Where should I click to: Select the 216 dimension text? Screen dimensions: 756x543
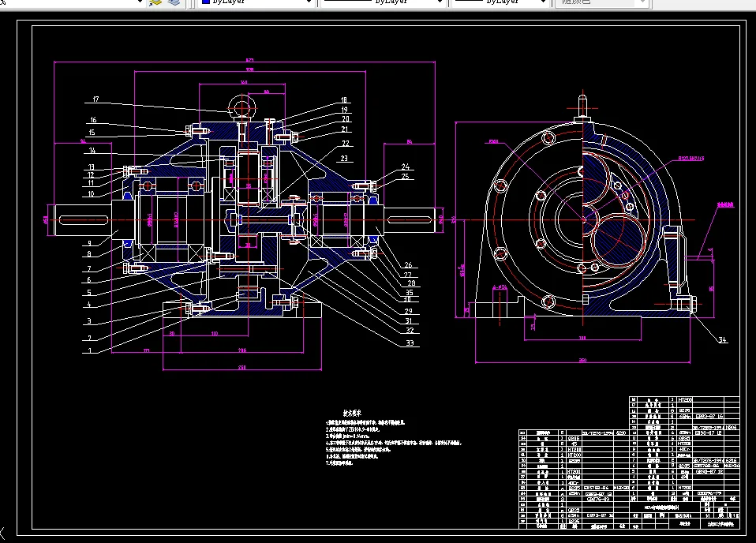[x=242, y=350]
